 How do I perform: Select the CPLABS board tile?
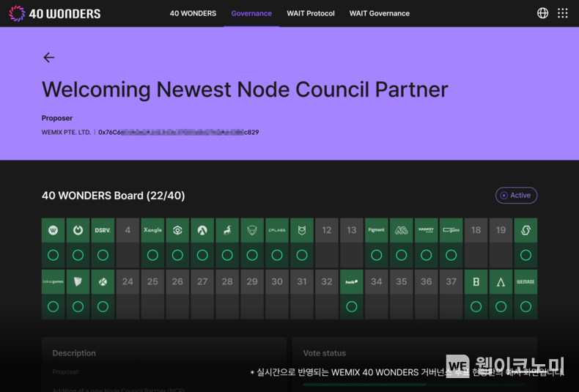click(277, 230)
